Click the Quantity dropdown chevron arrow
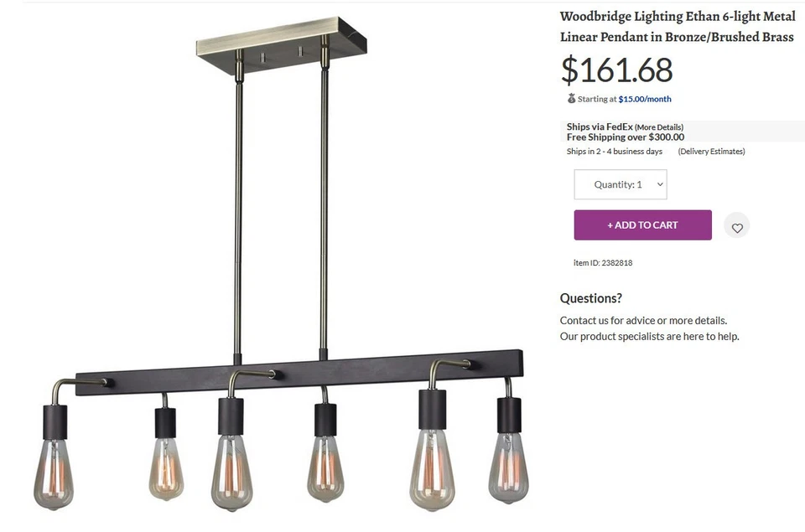805x532 pixels. tap(660, 184)
